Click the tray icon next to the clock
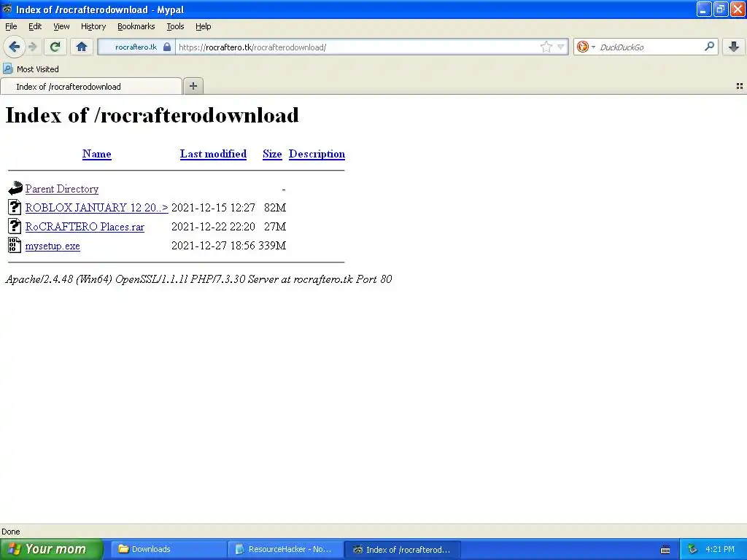This screenshot has height=560, width=747. pos(693,549)
